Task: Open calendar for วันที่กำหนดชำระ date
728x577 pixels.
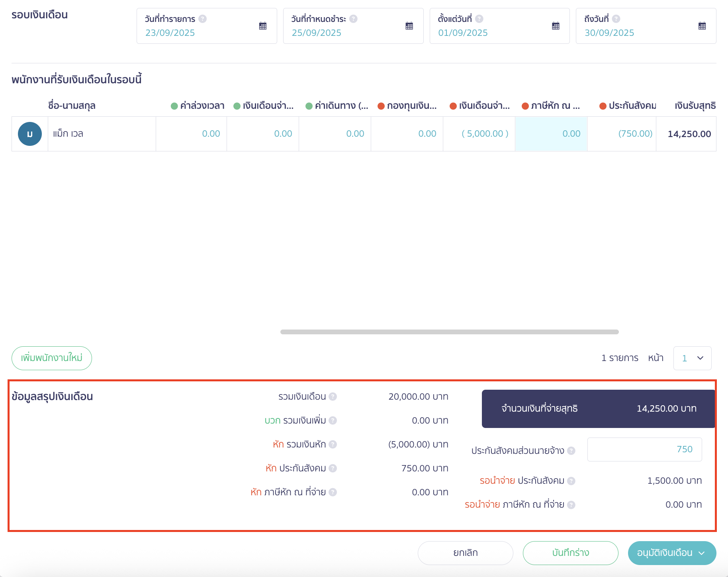Action: 409,26
